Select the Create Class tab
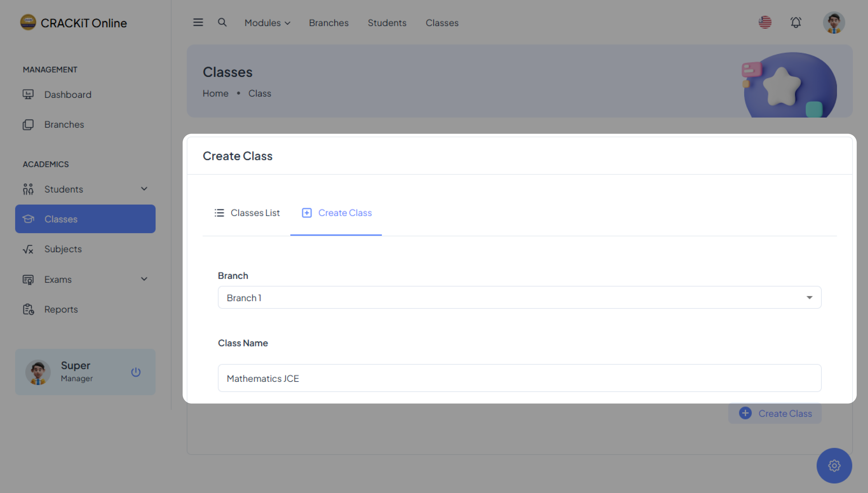Screen dimensions: 868x493 [336, 213]
